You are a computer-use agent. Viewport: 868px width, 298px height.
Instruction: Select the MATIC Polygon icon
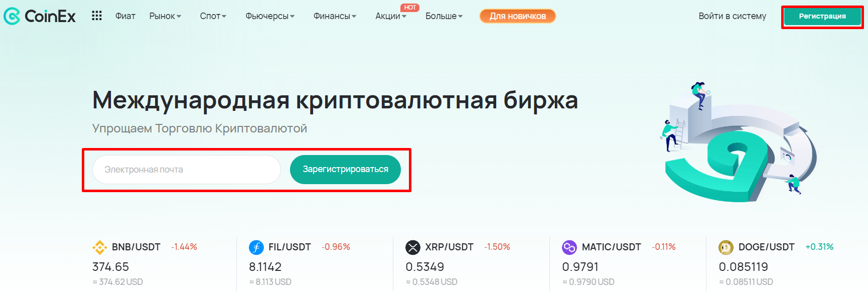[x=570, y=247]
